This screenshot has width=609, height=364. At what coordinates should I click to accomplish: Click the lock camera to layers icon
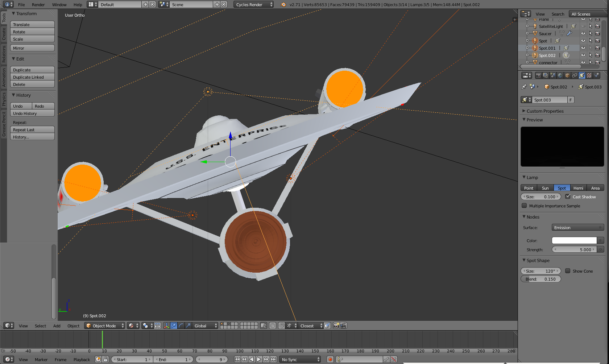[x=264, y=326]
